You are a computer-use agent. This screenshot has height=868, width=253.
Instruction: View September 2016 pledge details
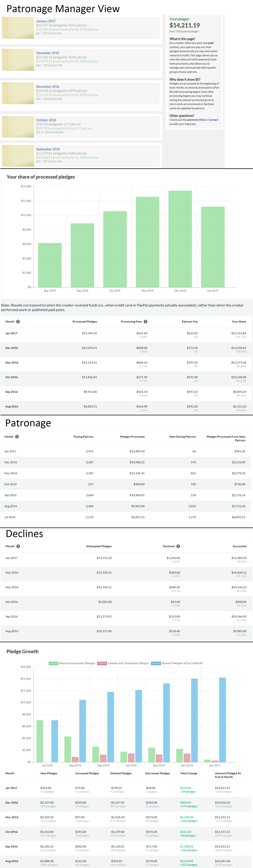(48, 149)
